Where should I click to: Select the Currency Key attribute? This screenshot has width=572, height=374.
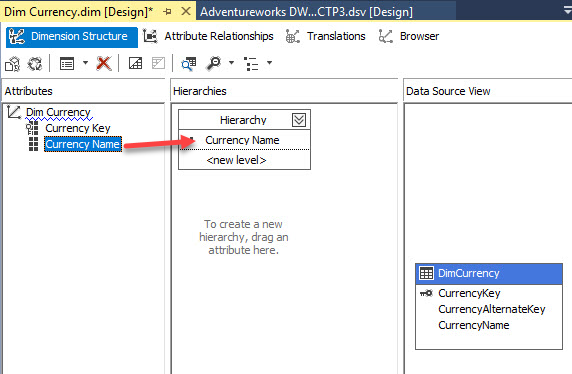78,128
